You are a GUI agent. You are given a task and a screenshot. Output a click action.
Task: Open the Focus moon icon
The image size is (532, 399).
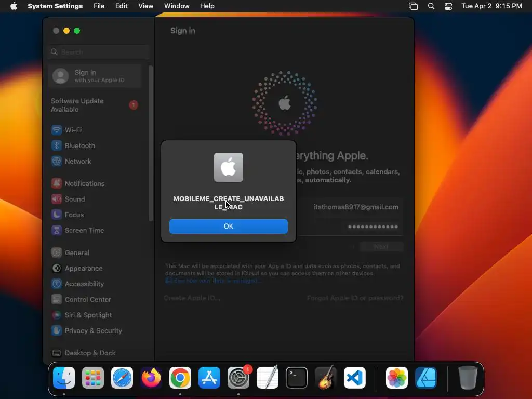point(56,215)
